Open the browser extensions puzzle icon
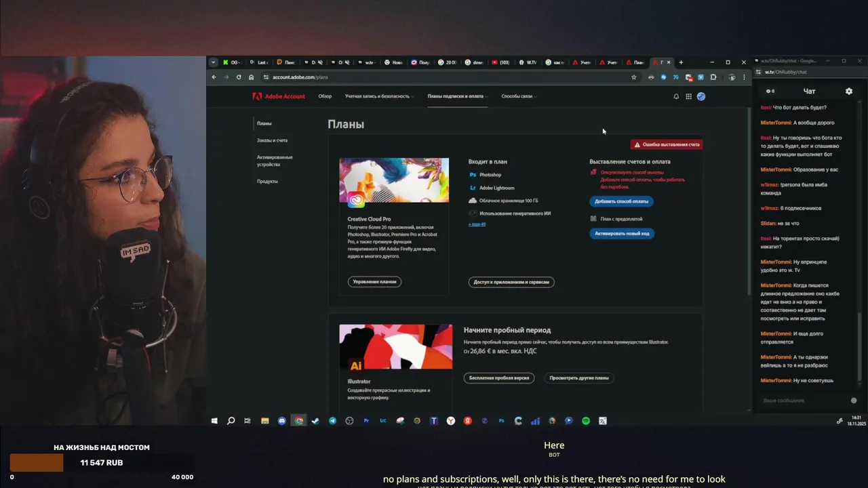868x488 pixels. click(x=713, y=77)
